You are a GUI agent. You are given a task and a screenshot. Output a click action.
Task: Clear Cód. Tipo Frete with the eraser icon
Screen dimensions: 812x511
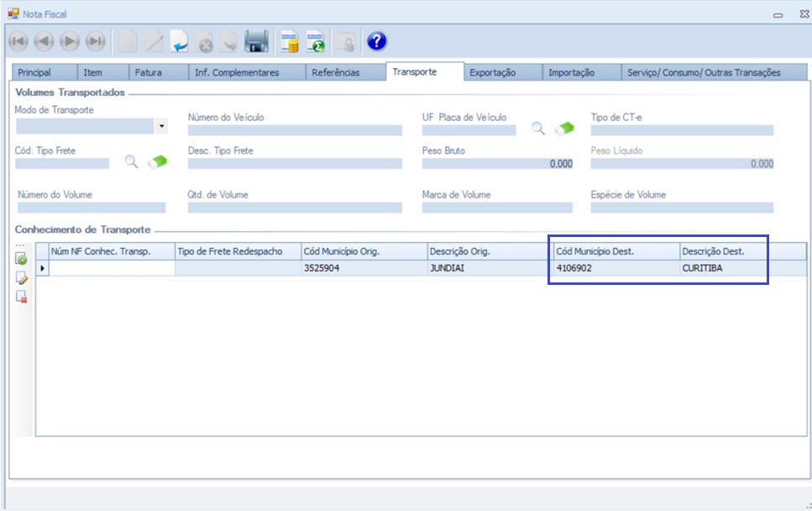point(157,162)
